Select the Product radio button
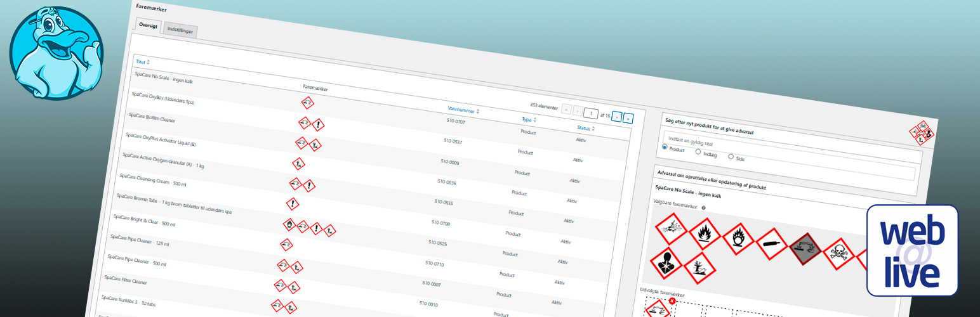This screenshot has width=980, height=317. [x=665, y=147]
